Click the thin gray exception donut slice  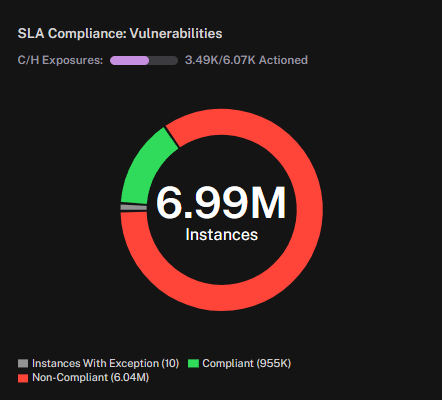133,207
